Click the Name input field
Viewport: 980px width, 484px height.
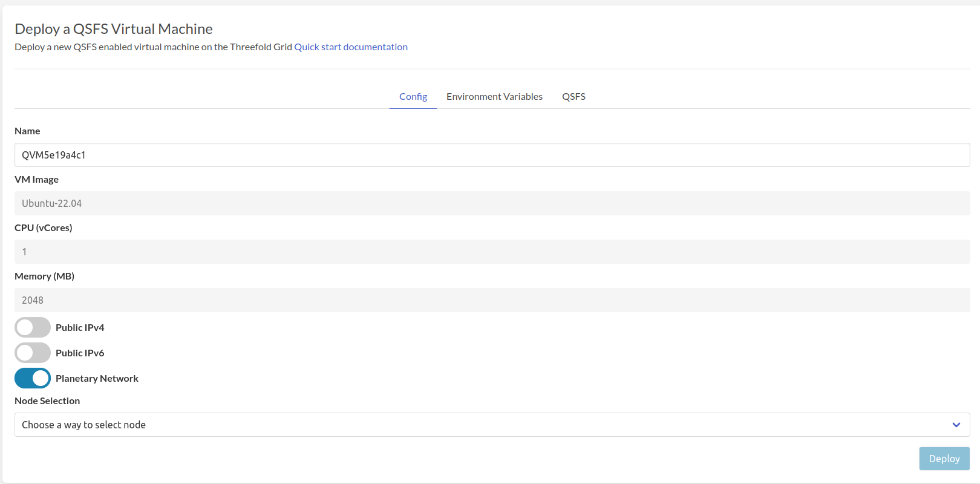pyautogui.click(x=491, y=155)
